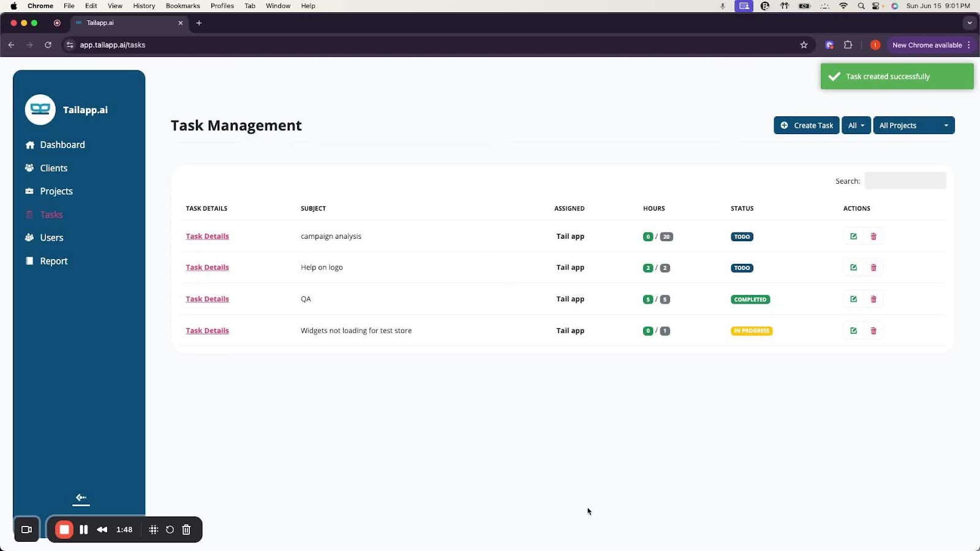
Task: Open Task Details for Widgets not loading
Action: pyautogui.click(x=208, y=331)
